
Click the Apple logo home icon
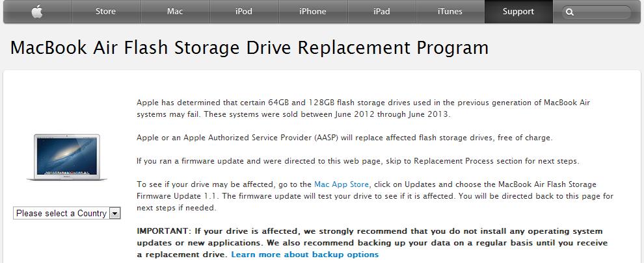tap(36, 11)
